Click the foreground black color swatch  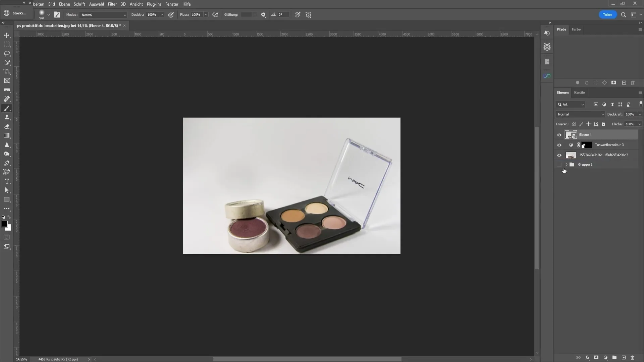(4, 224)
